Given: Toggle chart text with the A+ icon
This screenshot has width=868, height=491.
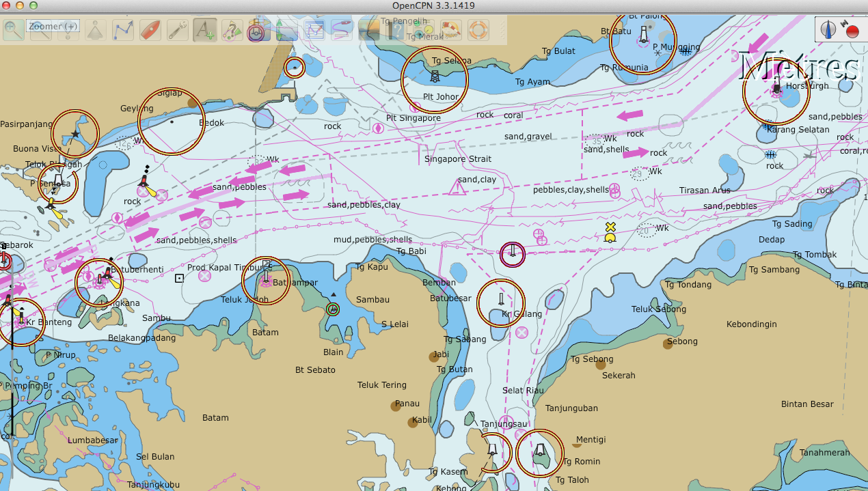Looking at the screenshot, I should 205,30.
